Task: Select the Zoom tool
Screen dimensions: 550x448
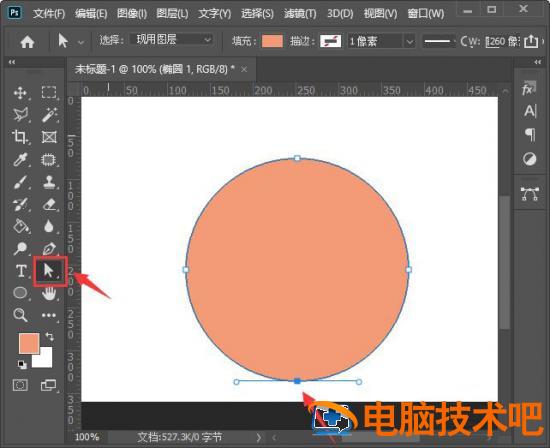Action: pyautogui.click(x=20, y=315)
